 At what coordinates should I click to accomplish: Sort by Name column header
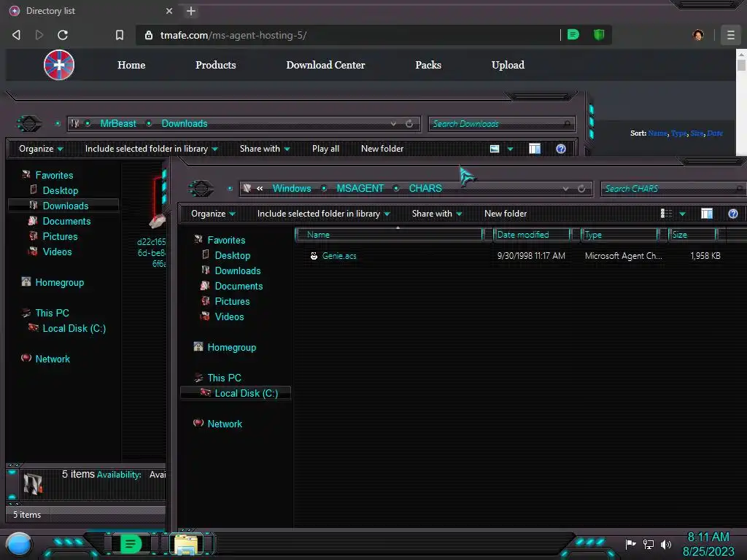coord(390,235)
